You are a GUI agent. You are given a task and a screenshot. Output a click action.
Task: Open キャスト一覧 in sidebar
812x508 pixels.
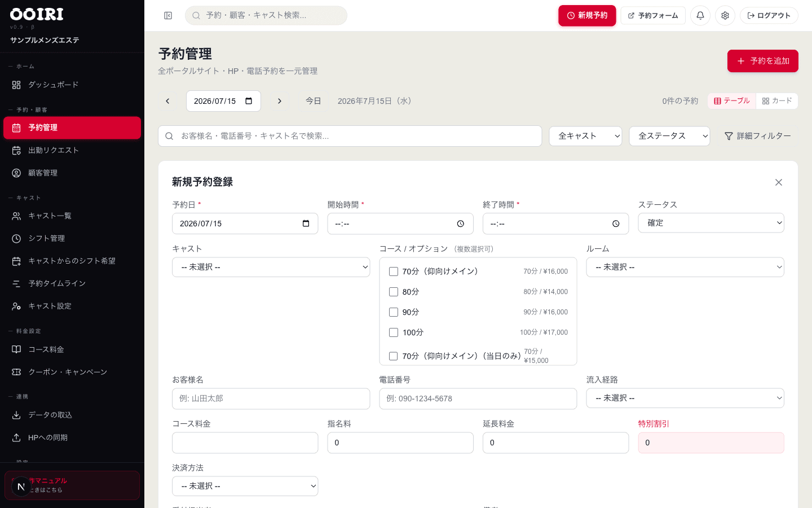click(x=72, y=216)
